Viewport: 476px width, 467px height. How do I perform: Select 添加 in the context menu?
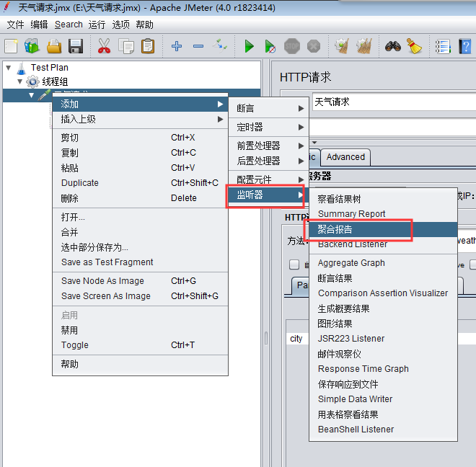[x=140, y=104]
